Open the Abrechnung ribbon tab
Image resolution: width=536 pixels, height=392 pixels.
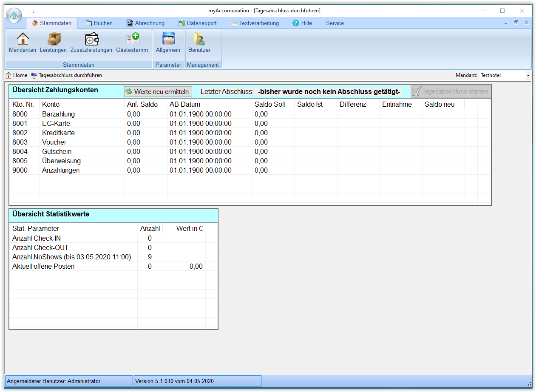coord(145,23)
